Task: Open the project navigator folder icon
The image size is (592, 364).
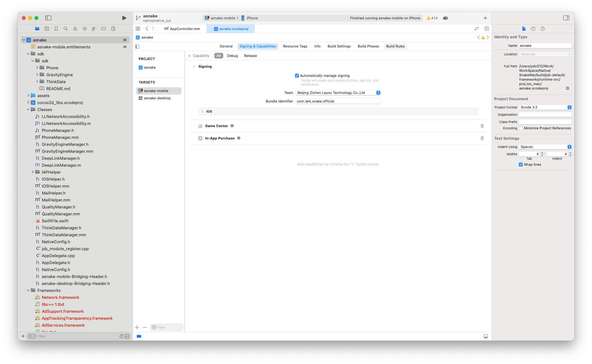Action: (x=37, y=29)
